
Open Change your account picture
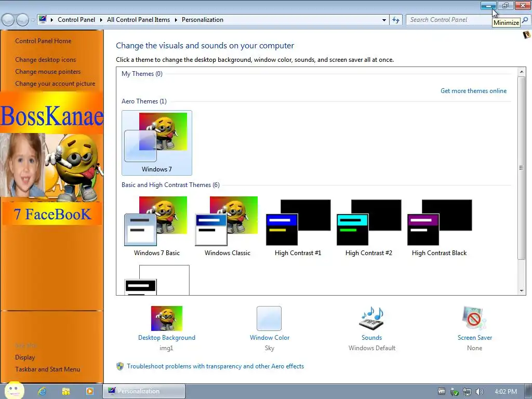click(55, 84)
